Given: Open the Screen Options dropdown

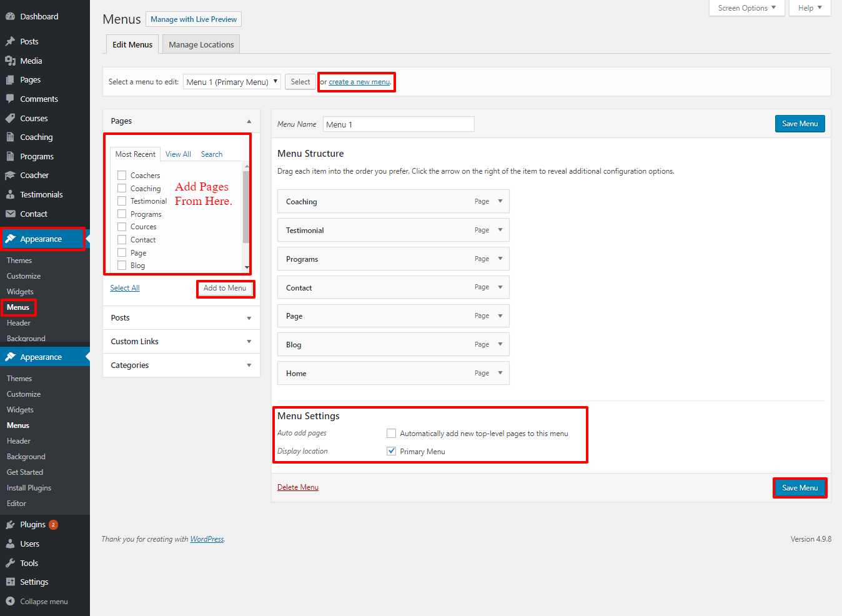Looking at the screenshot, I should coord(746,8).
